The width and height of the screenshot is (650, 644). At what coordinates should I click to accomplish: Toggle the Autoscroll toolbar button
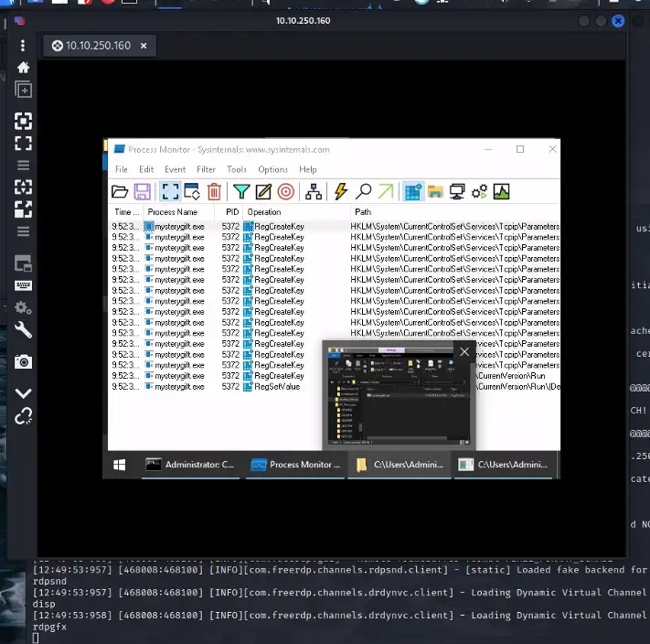click(x=192, y=191)
